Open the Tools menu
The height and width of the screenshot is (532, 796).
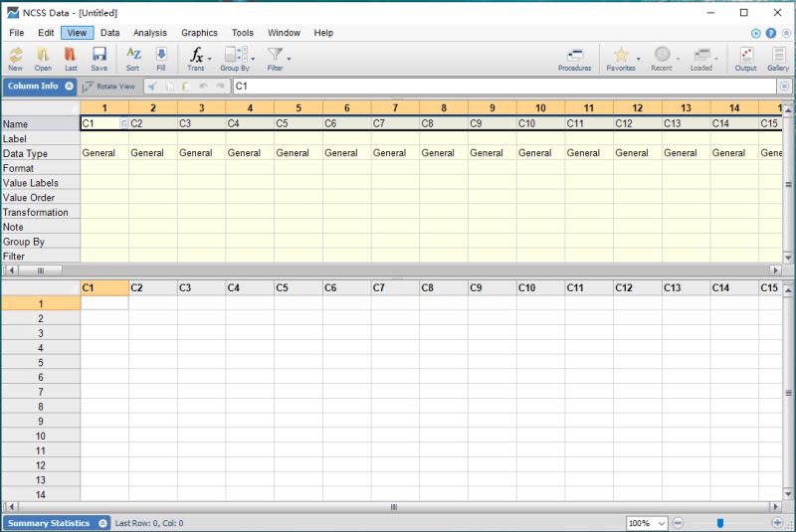point(242,33)
